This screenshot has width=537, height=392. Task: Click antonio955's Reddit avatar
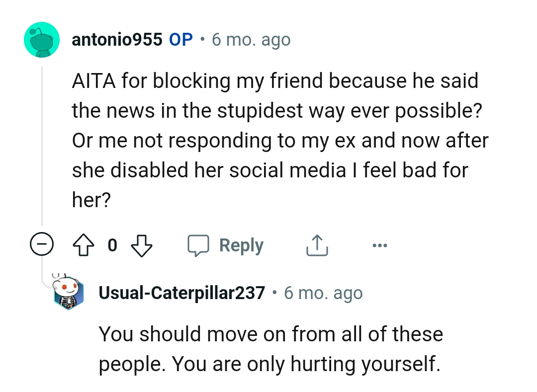[x=42, y=39]
